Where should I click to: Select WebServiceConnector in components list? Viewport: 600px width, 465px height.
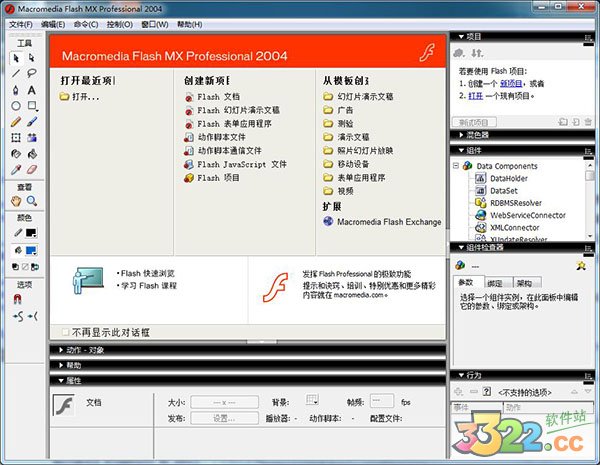pyautogui.click(x=528, y=214)
